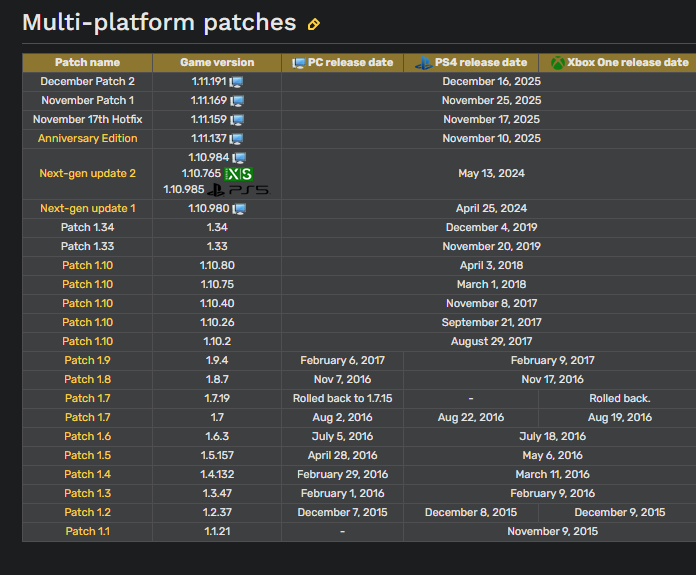Viewport: 696px width, 575px height.
Task: Click the edit pencil icon beside Multi-platform patches
Action: click(x=313, y=24)
